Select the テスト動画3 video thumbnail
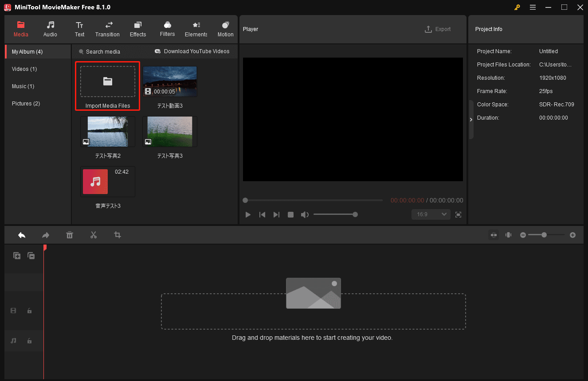 coord(170,82)
